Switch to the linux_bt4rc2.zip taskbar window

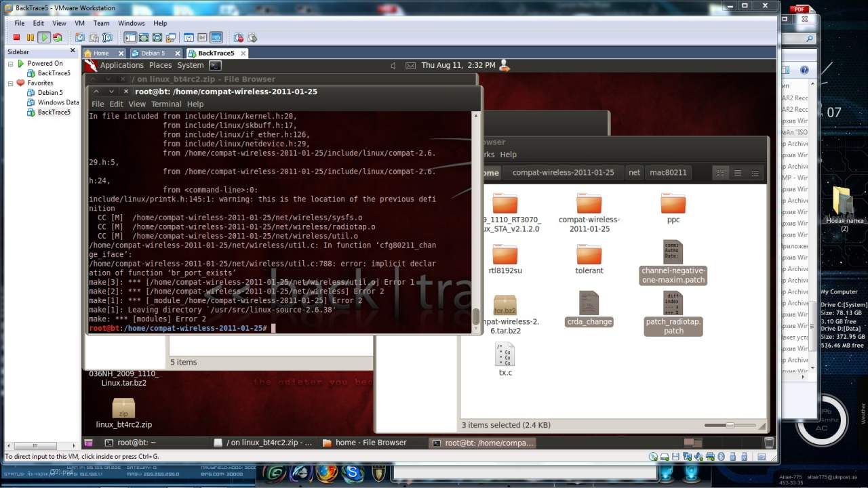tap(263, 443)
